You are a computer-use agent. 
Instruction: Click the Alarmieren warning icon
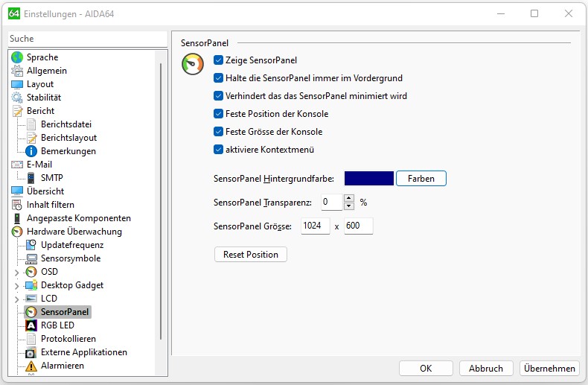point(31,366)
